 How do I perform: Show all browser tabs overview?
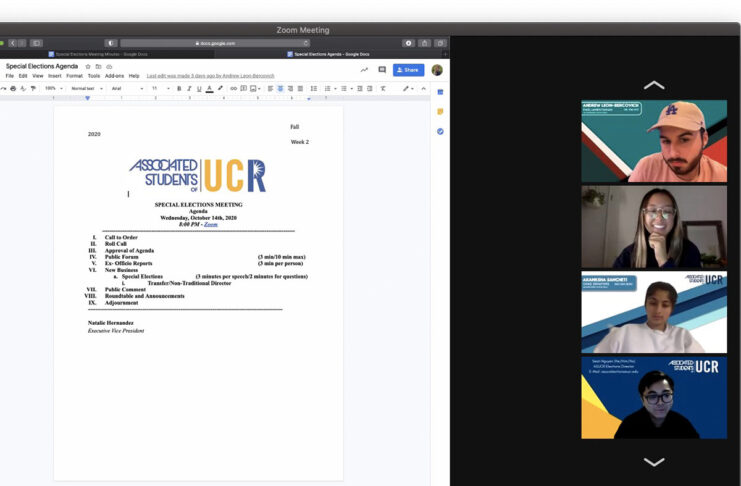tap(440, 43)
